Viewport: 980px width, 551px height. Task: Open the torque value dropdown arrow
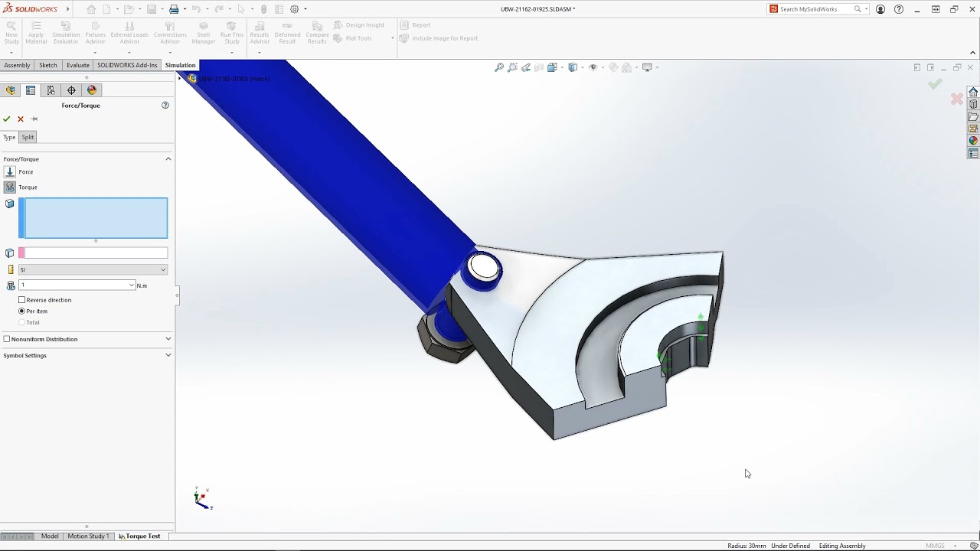point(131,285)
